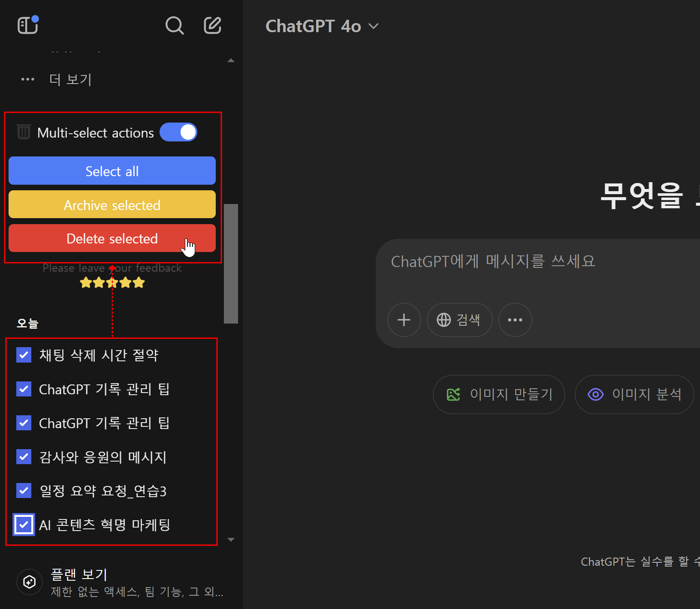Open the ChatGPT 4o model dropdown

point(323,26)
